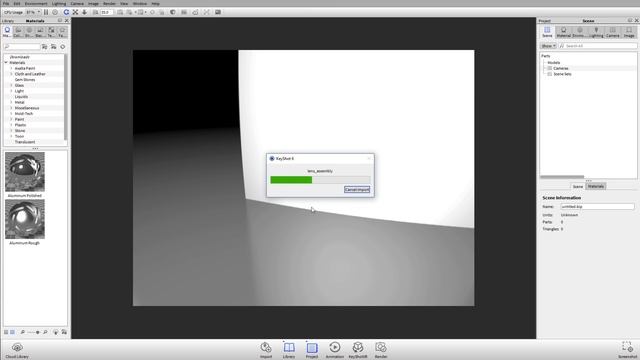Screen dimensions: 640x360
Task: Toggle the Project panel button
Action: tap(312, 350)
